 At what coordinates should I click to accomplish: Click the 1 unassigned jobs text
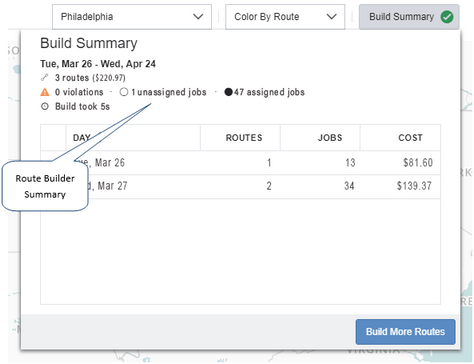point(169,92)
